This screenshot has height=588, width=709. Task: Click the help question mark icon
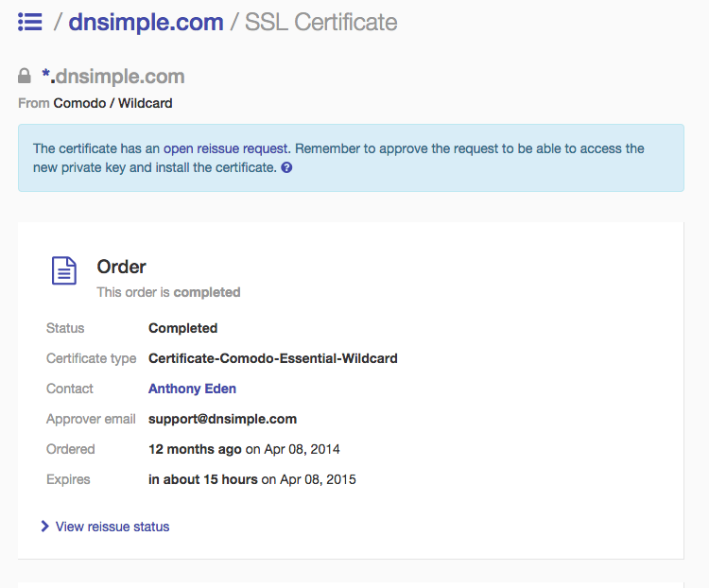tap(286, 168)
